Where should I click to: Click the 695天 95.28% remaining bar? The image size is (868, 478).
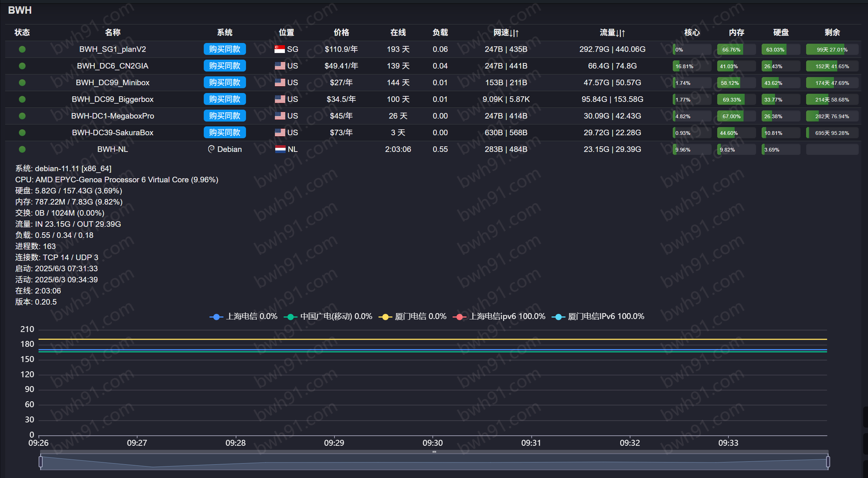832,133
